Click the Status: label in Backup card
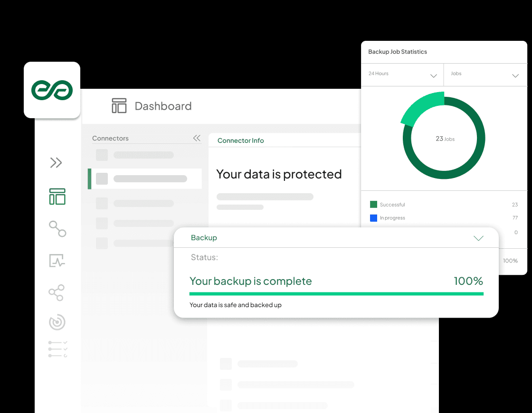532x413 pixels. (x=204, y=257)
